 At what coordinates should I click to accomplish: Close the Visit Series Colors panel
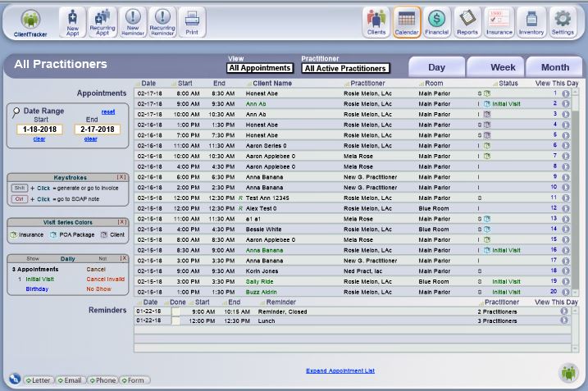pos(122,222)
